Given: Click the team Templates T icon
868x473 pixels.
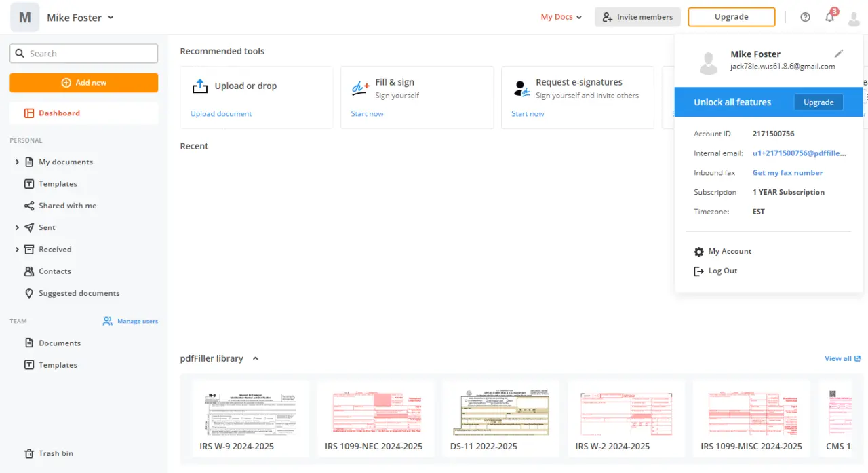Looking at the screenshot, I should click(29, 365).
